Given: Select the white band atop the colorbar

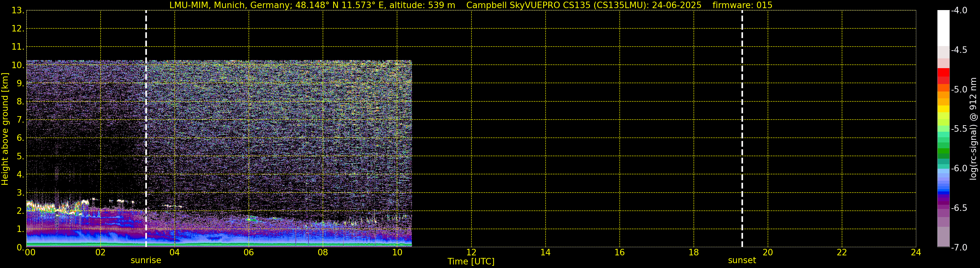Looking at the screenshot, I should pos(944,28).
